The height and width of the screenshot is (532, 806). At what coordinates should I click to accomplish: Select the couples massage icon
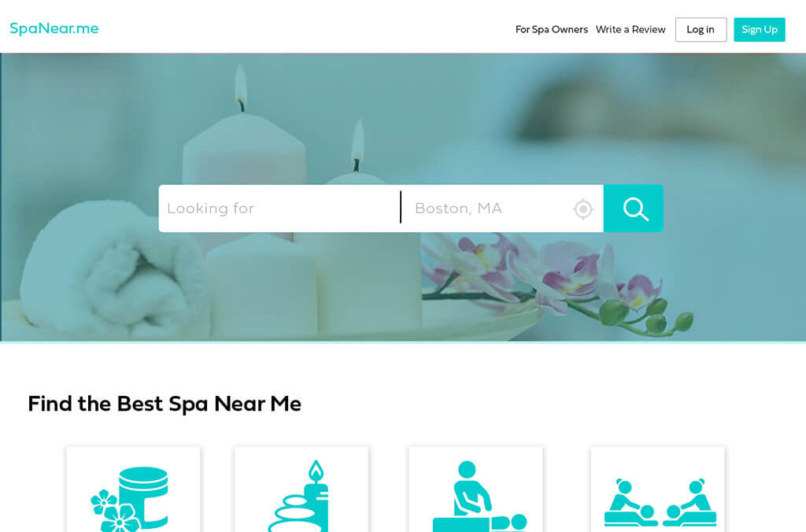coord(660,503)
